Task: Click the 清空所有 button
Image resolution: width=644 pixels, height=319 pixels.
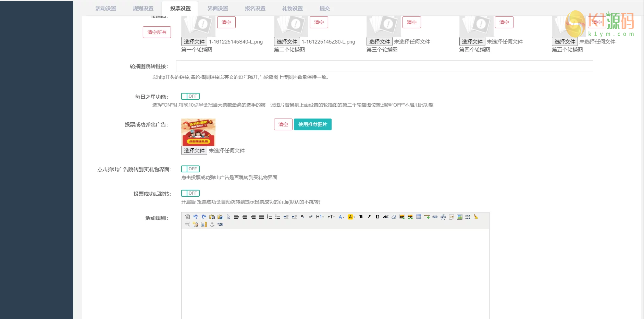Action: (157, 32)
